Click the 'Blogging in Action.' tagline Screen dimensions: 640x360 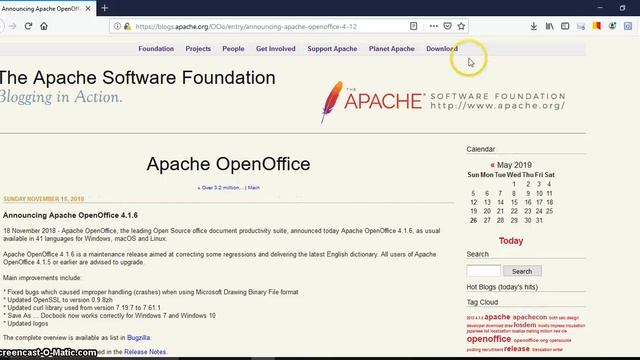tap(61, 97)
